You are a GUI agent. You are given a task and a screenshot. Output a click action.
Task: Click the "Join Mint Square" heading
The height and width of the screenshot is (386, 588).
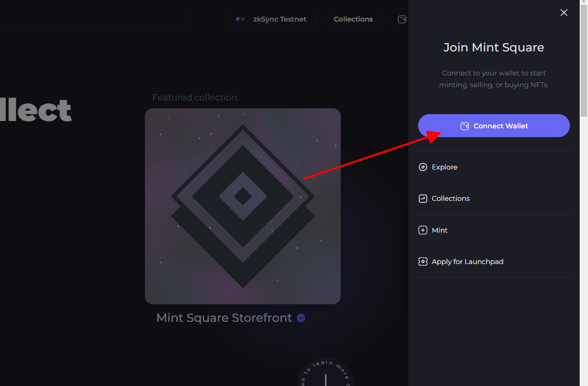(x=494, y=48)
